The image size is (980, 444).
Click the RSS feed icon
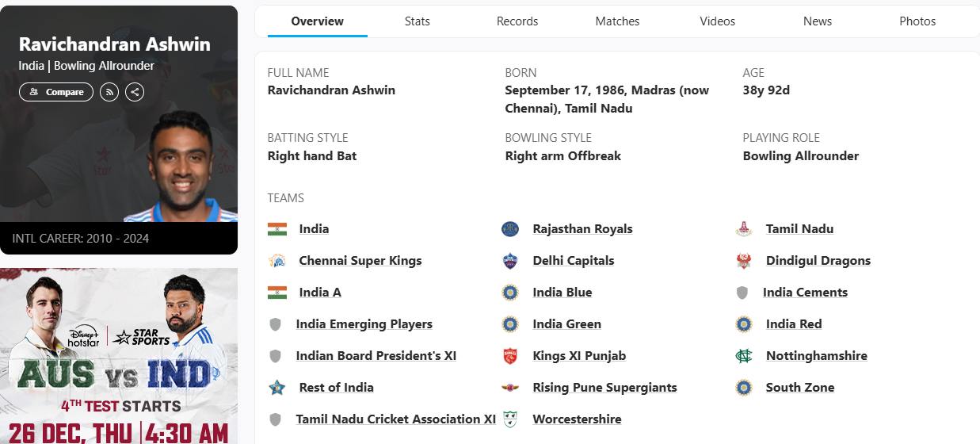(x=109, y=92)
